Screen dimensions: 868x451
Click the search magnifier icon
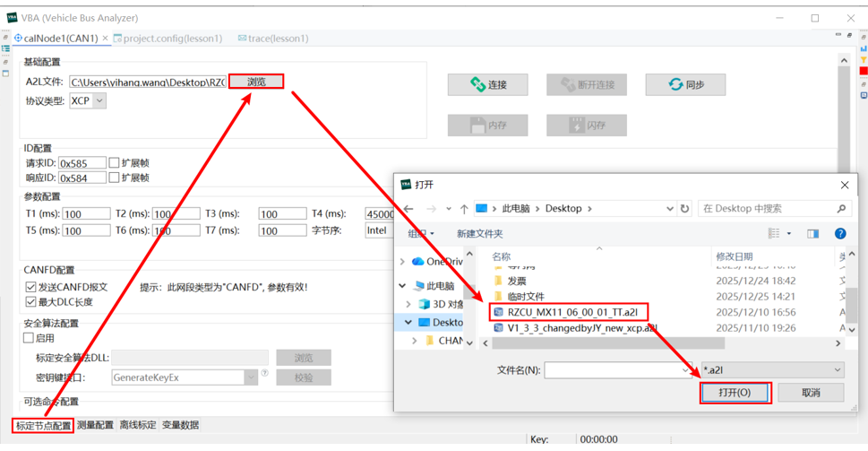tap(841, 208)
